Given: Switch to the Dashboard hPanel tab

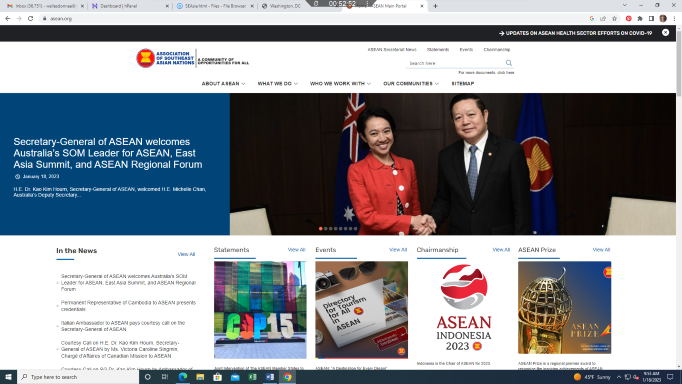Looking at the screenshot, I should tap(129, 6).
